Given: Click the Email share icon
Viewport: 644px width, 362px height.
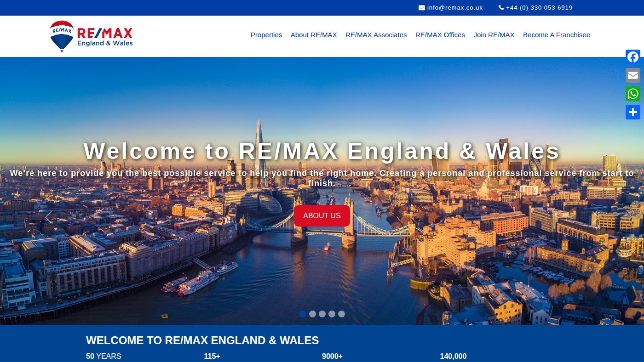Looking at the screenshot, I should (x=633, y=75).
